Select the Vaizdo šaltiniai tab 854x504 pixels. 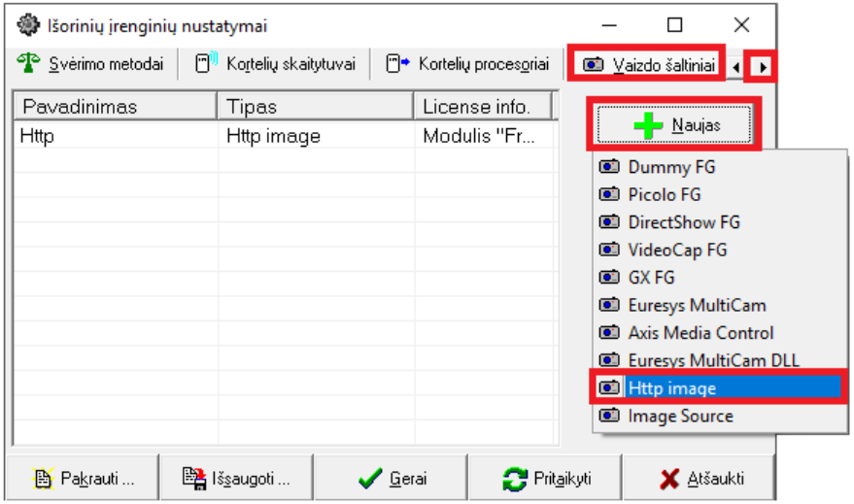click(650, 65)
